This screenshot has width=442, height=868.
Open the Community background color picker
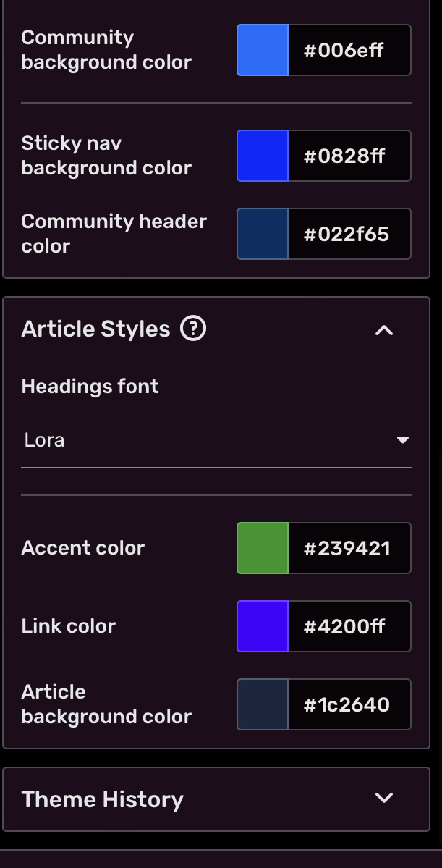pyautogui.click(x=262, y=49)
